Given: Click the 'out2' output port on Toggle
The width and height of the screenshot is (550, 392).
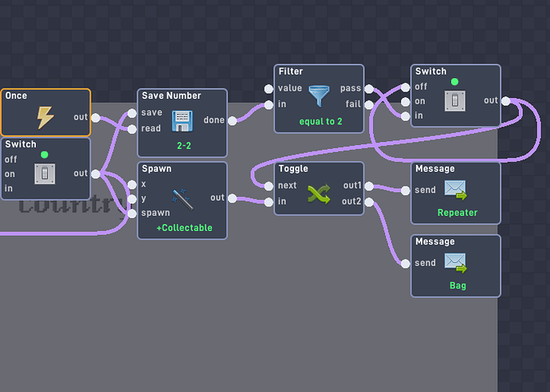Looking at the screenshot, I should [x=369, y=202].
